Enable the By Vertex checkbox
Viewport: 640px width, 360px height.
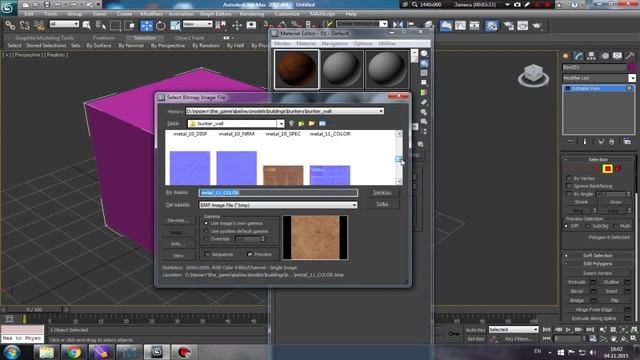(x=569, y=178)
